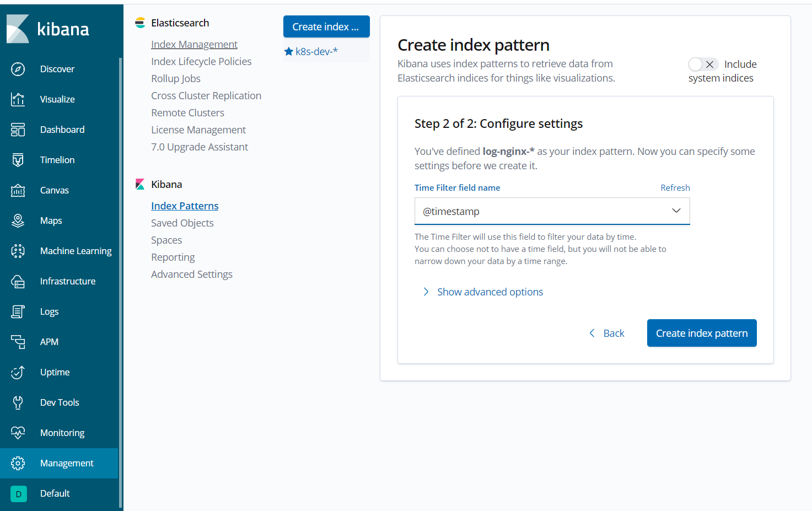Screen dimensions: 812x511
Task: Toggle Include system indices switch
Action: 703,64
